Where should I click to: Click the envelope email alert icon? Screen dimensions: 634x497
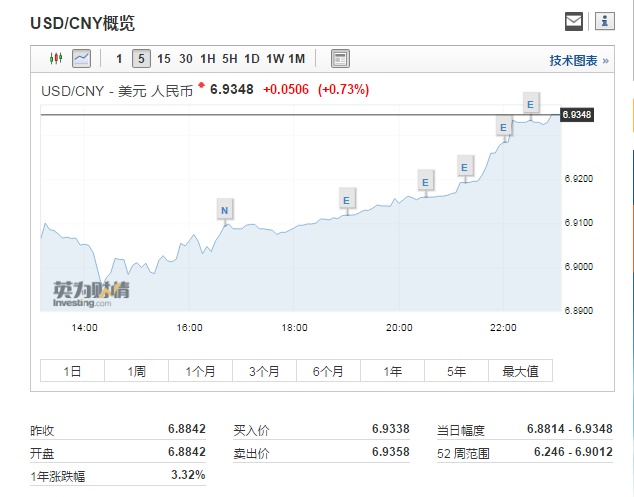pos(573,21)
